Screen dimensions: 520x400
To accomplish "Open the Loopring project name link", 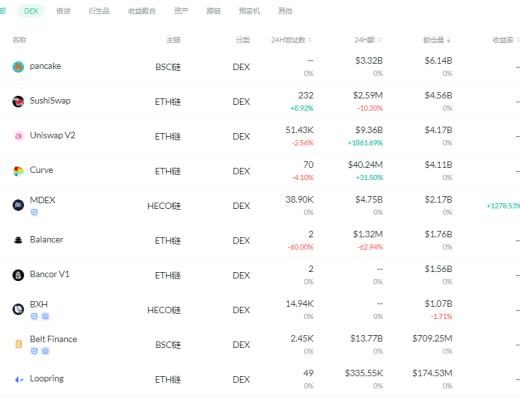I will point(47,379).
